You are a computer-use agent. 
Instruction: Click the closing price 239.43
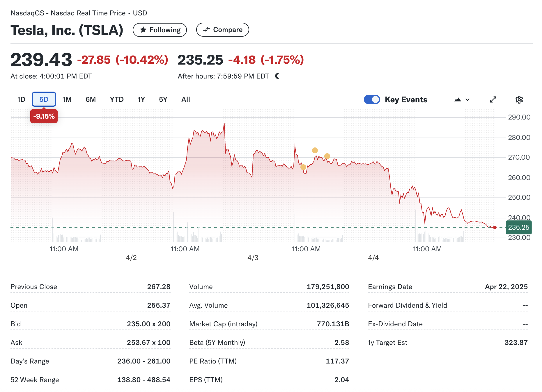point(41,60)
